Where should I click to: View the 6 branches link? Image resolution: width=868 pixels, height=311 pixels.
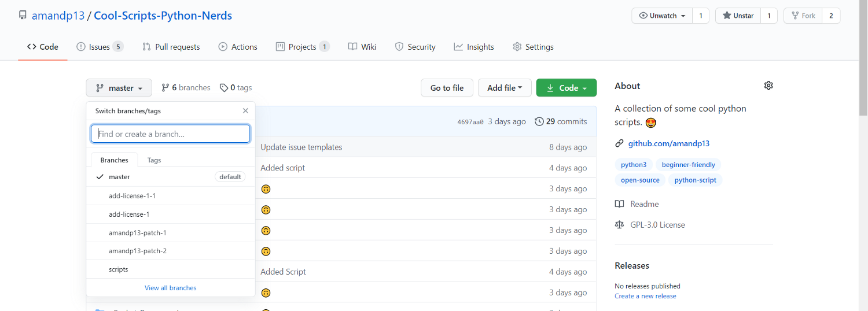point(186,88)
